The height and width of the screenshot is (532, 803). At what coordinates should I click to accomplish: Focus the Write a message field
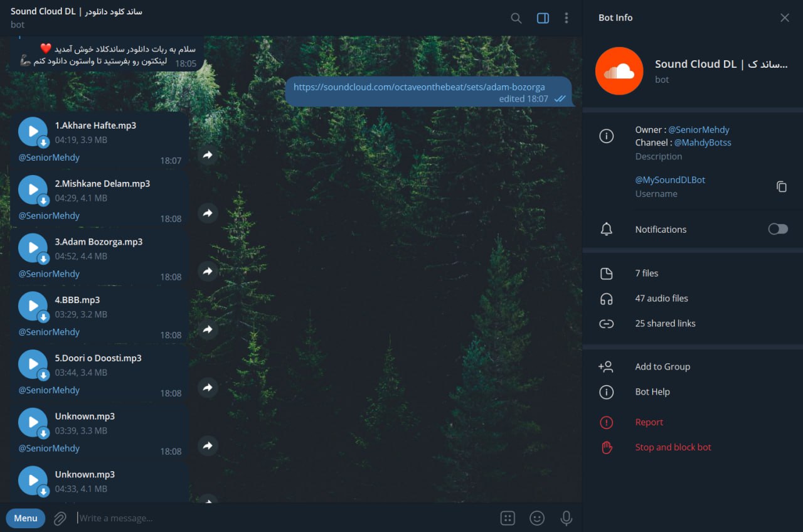[282, 518]
